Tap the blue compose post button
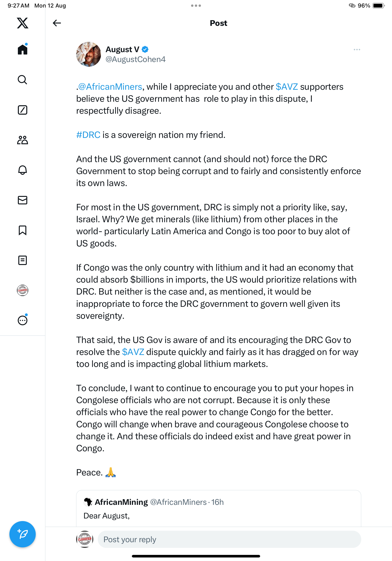 tap(23, 534)
